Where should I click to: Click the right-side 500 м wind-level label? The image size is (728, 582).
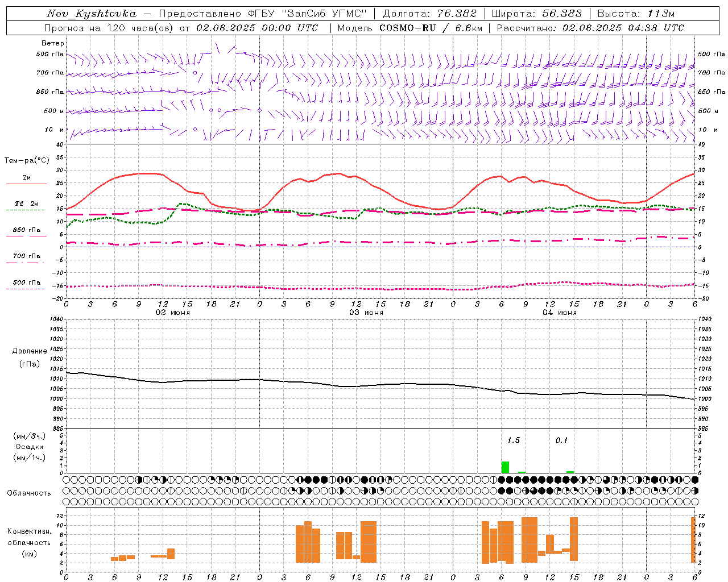click(708, 111)
